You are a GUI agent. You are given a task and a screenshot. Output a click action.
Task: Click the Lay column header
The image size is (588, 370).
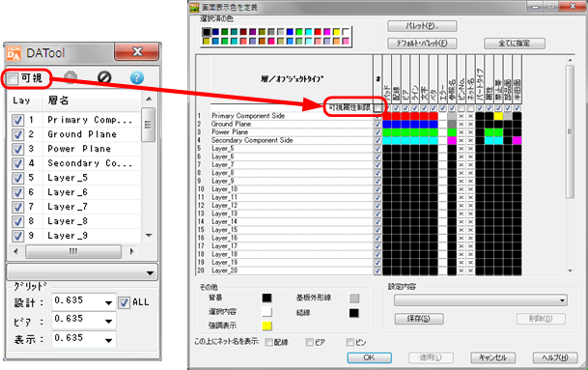tap(21, 100)
